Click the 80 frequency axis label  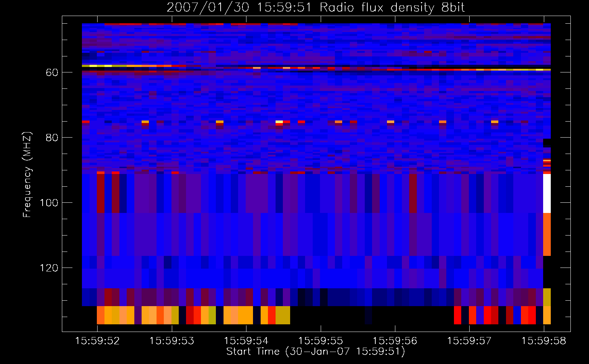pyautogui.click(x=52, y=138)
